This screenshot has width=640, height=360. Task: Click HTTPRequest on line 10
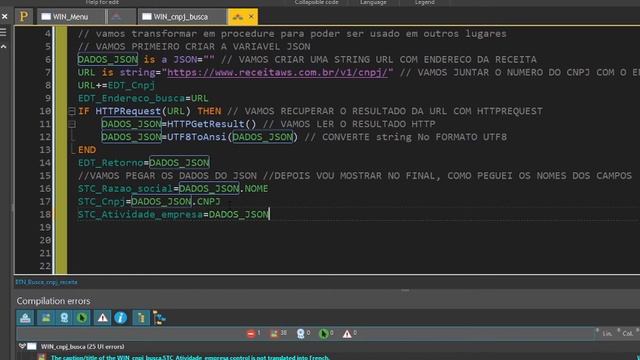[128, 111]
